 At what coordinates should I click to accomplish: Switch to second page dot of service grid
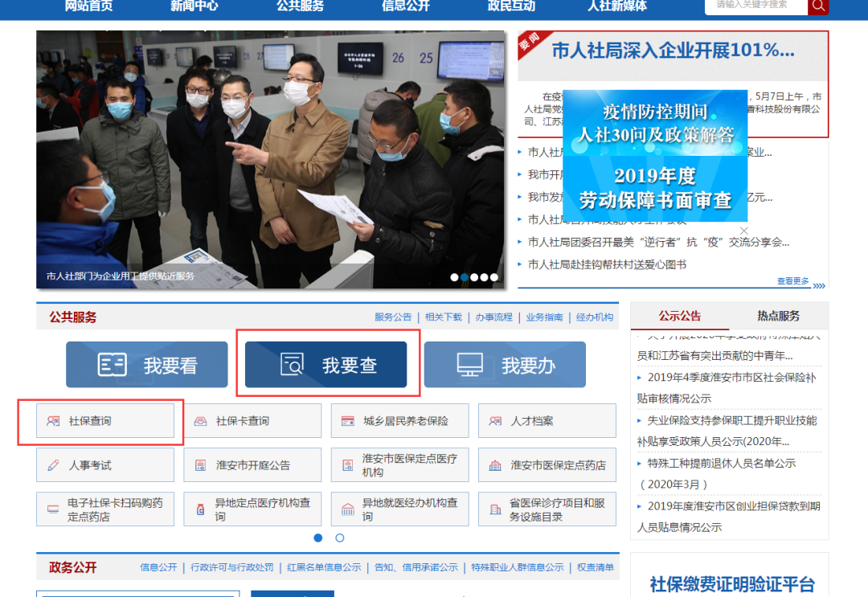tap(340, 538)
